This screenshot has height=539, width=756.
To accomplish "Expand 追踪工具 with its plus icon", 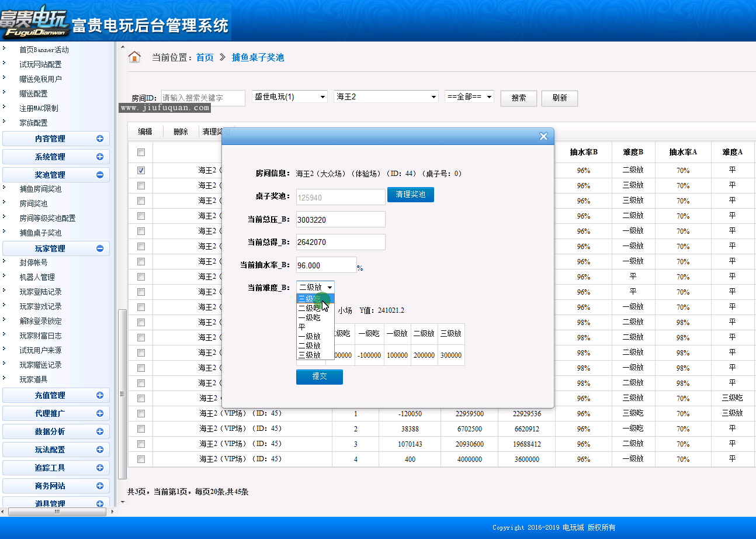I will 100,468.
